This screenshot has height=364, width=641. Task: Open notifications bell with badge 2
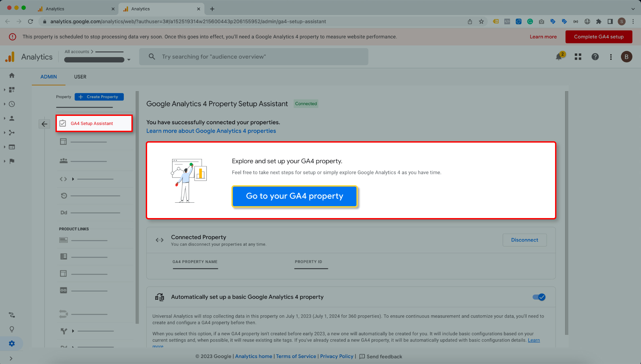tap(559, 56)
